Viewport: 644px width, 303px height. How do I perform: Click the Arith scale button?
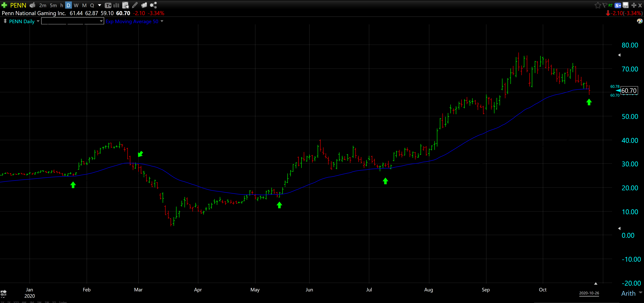[628, 293]
